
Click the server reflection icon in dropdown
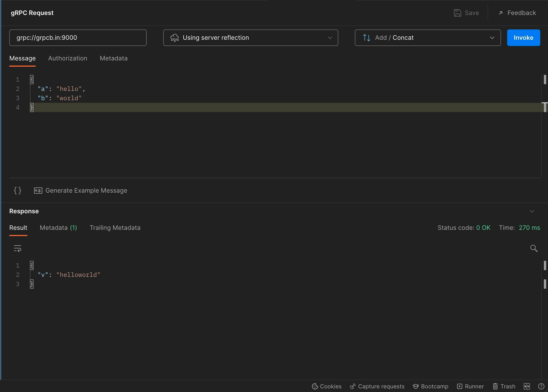pos(174,38)
